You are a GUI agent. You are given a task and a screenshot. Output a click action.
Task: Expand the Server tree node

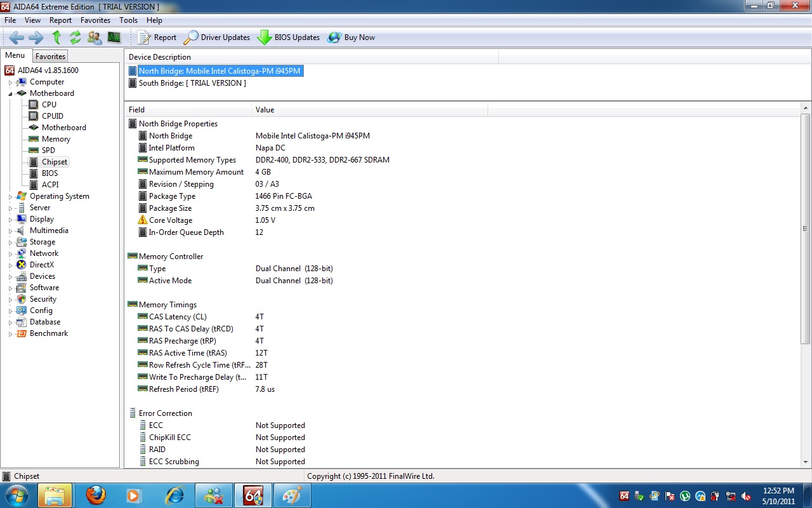(10, 208)
